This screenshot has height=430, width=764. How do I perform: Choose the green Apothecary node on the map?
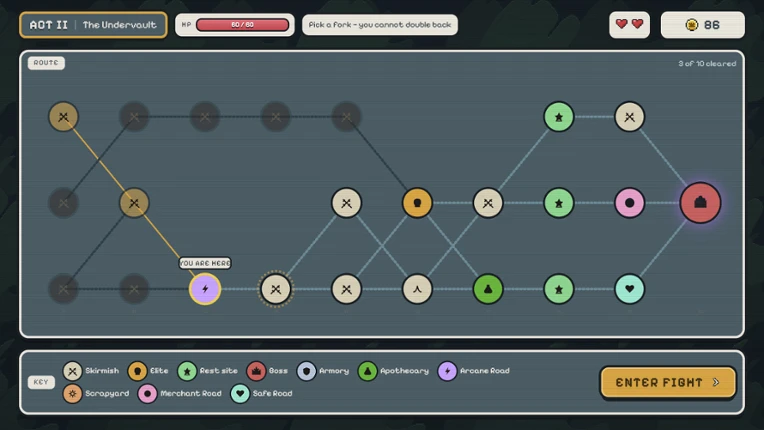point(488,289)
